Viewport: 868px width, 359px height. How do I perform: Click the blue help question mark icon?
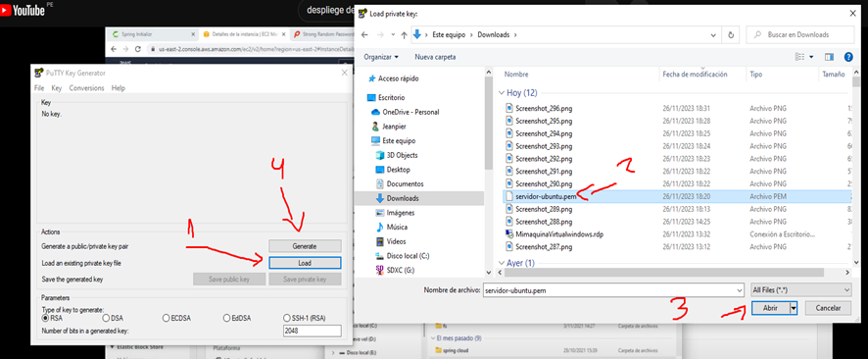848,57
